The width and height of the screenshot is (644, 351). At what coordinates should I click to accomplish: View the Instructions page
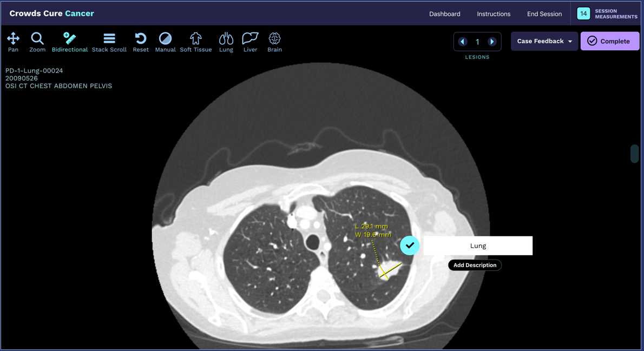(x=493, y=14)
